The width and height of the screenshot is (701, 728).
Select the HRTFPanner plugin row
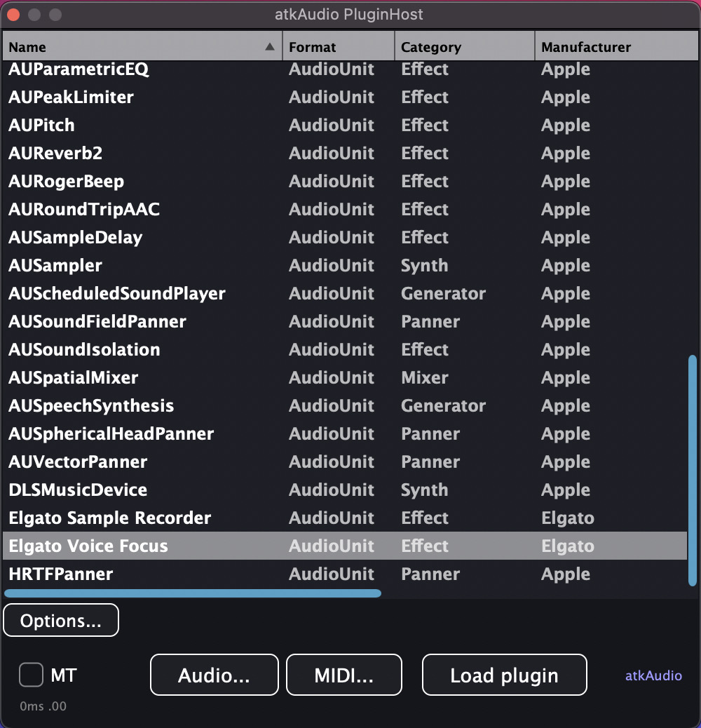tap(61, 574)
